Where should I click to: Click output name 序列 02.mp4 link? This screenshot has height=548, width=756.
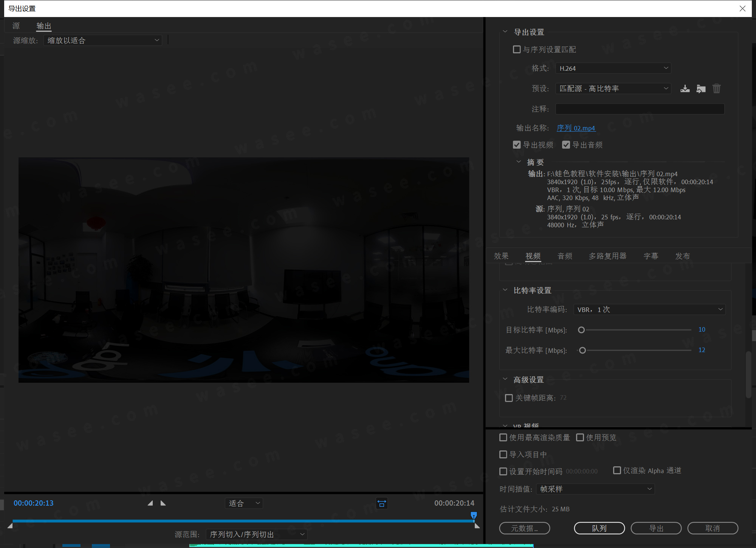pyautogui.click(x=576, y=128)
